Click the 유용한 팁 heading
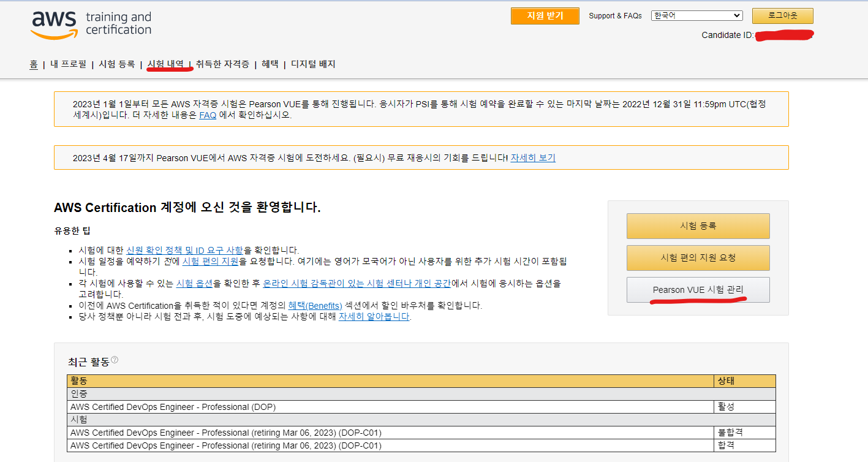The width and height of the screenshot is (868, 462). 72,232
